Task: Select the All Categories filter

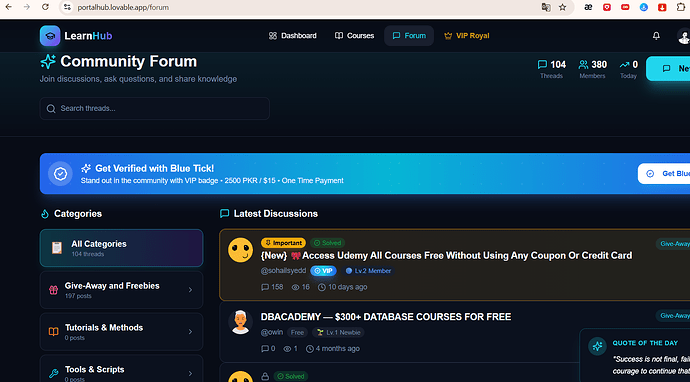Action: (121, 248)
